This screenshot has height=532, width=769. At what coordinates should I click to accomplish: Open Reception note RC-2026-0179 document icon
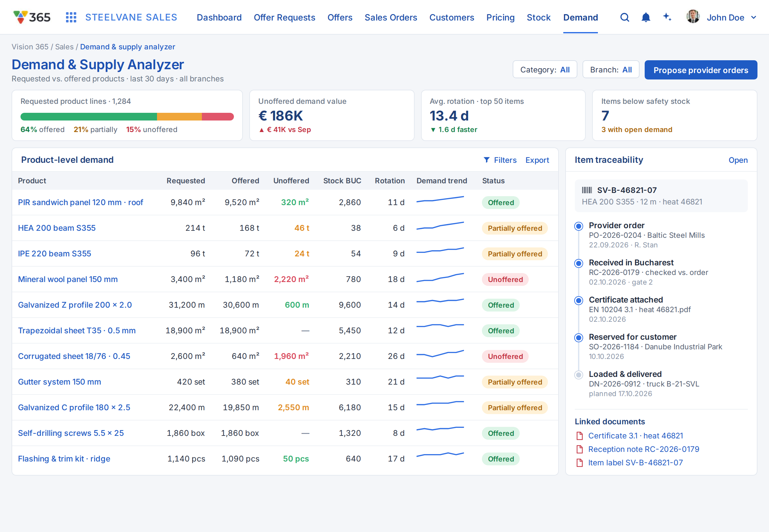(580, 449)
